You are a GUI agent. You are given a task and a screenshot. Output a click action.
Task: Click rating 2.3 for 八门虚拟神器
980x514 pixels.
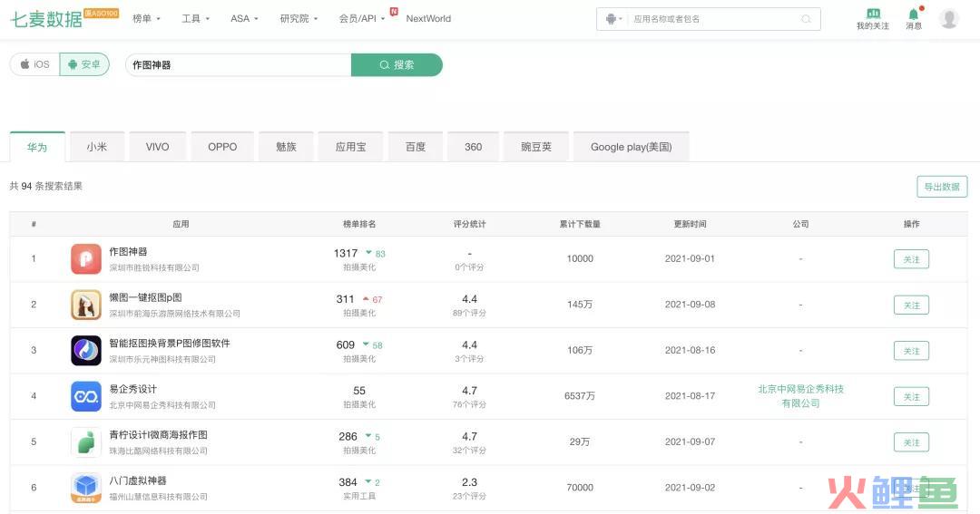[x=469, y=482]
